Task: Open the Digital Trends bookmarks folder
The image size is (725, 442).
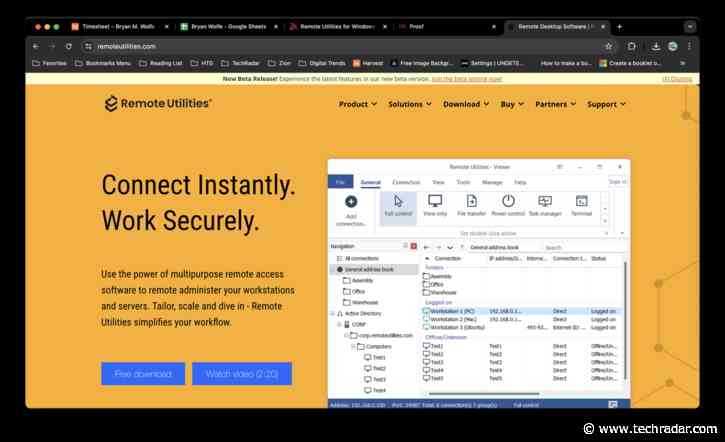Action: coord(322,63)
